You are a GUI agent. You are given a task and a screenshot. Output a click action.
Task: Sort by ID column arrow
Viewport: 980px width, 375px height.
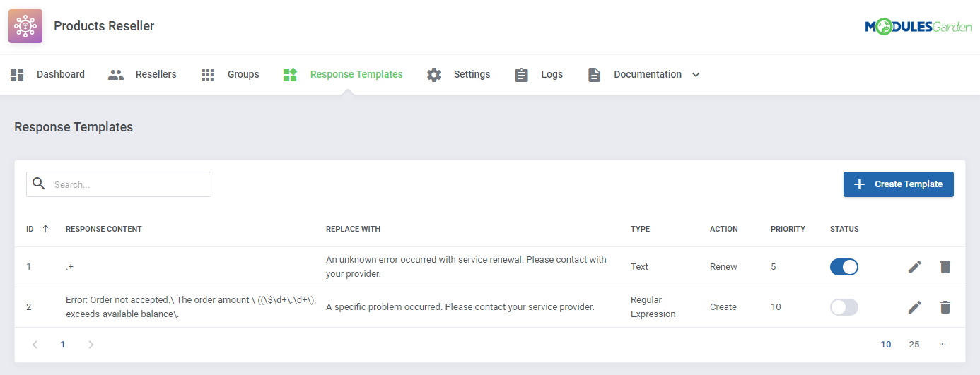coord(46,229)
